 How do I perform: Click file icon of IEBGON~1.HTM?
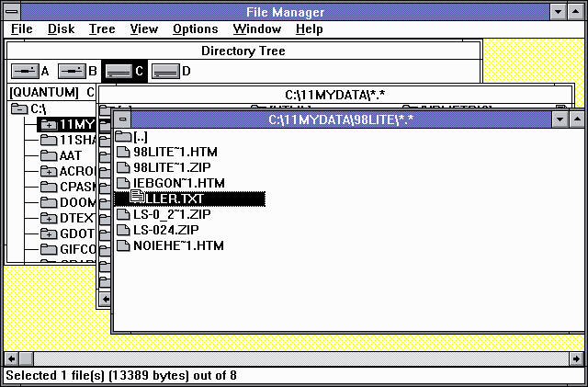(x=123, y=183)
